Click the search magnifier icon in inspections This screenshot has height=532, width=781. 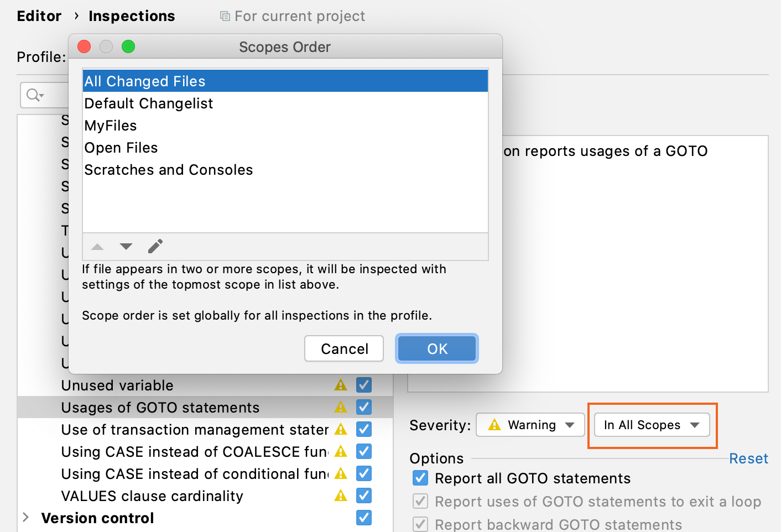34,95
